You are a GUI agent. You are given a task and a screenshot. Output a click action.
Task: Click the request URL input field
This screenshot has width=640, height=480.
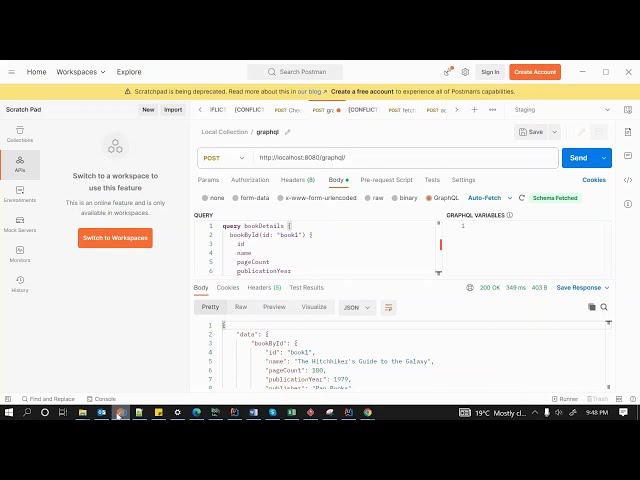tap(405, 158)
